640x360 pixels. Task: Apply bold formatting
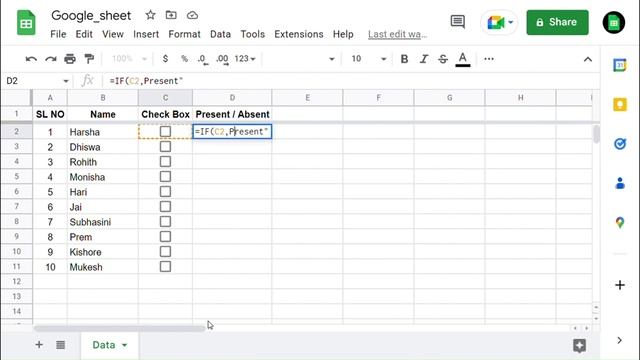tap(404, 59)
